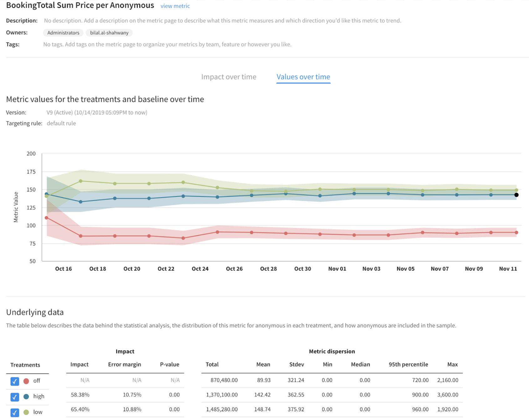529x420 pixels.
Task: Click the blue high treatment color dot
Action: click(26, 397)
